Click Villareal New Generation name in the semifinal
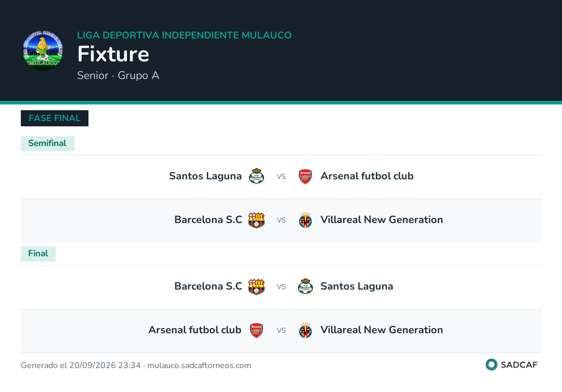Image resolution: width=562 pixels, height=392 pixels. pos(382,220)
